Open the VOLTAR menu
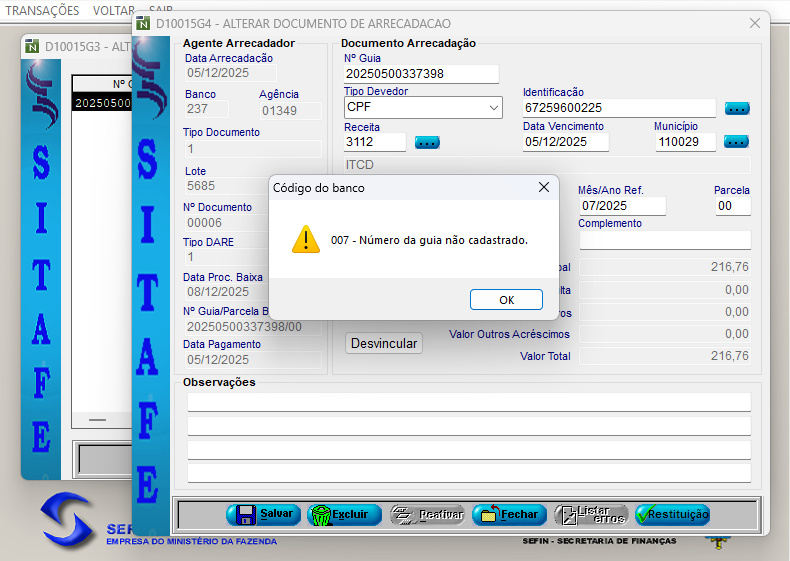This screenshot has height=561, width=790. tap(113, 9)
